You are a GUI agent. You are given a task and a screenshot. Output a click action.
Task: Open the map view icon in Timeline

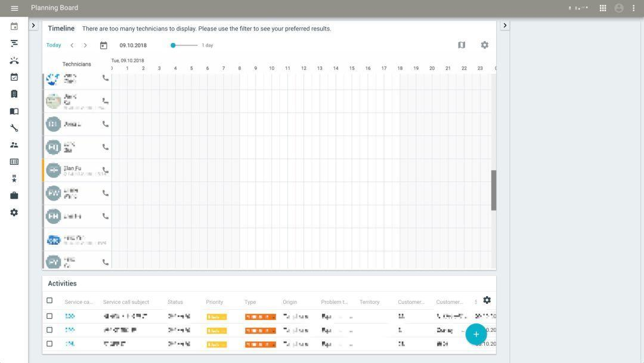[462, 45]
